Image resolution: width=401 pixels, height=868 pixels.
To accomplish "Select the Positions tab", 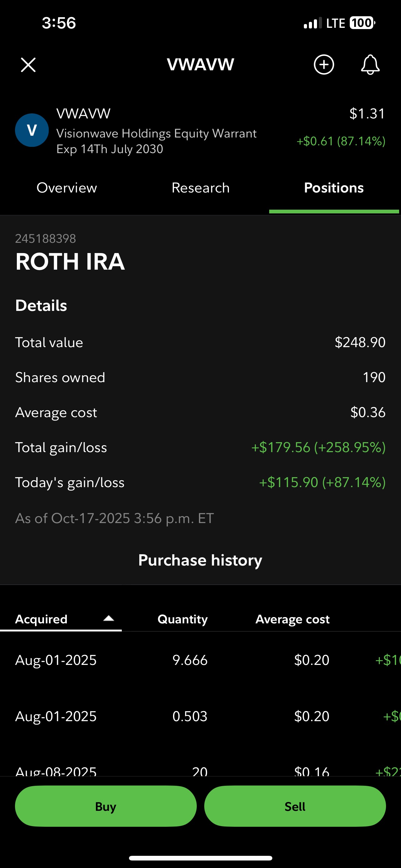I will click(334, 188).
